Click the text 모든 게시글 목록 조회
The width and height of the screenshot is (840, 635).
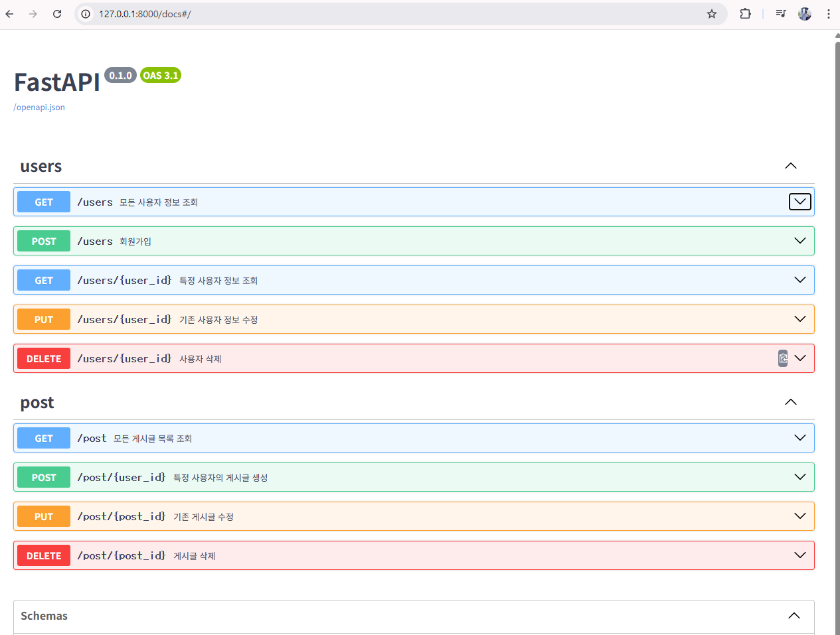click(x=153, y=439)
